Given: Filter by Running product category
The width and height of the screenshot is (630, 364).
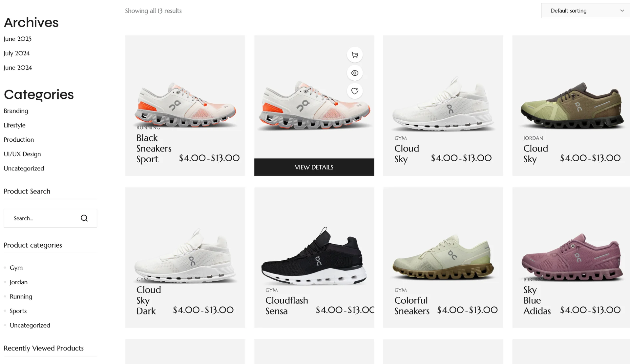Looking at the screenshot, I should click(21, 297).
